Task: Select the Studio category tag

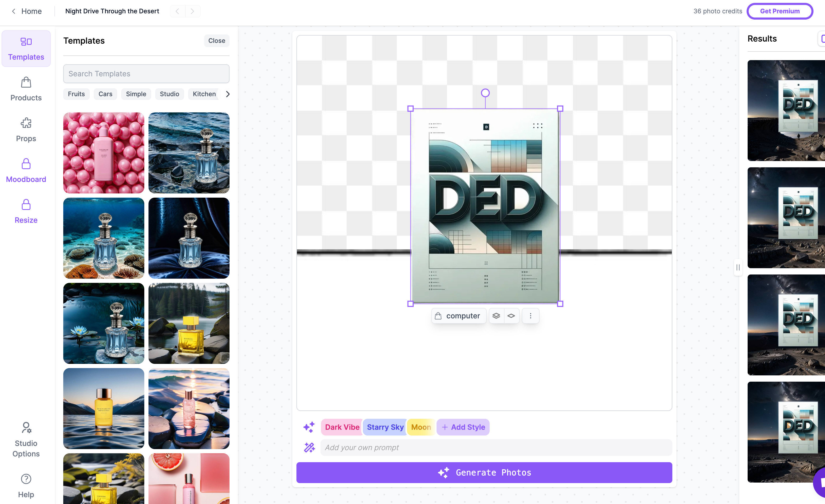Action: (169, 94)
